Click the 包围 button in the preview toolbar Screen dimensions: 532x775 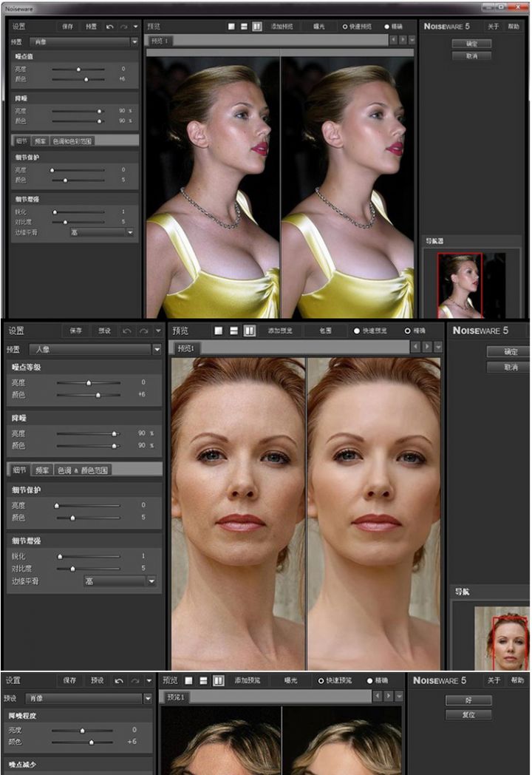(x=325, y=331)
